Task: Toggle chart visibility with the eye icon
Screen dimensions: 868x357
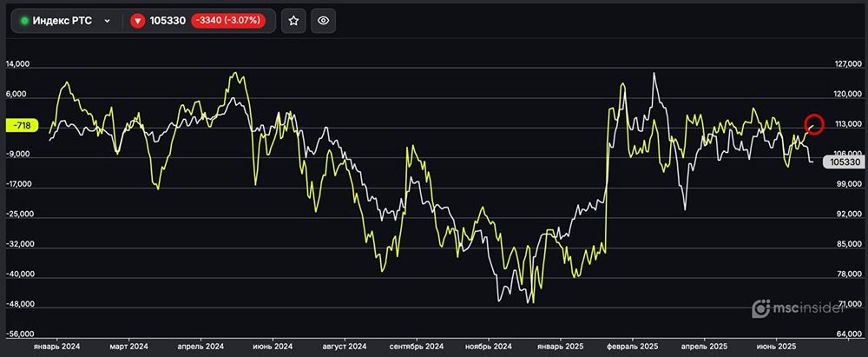Action: coord(323,21)
